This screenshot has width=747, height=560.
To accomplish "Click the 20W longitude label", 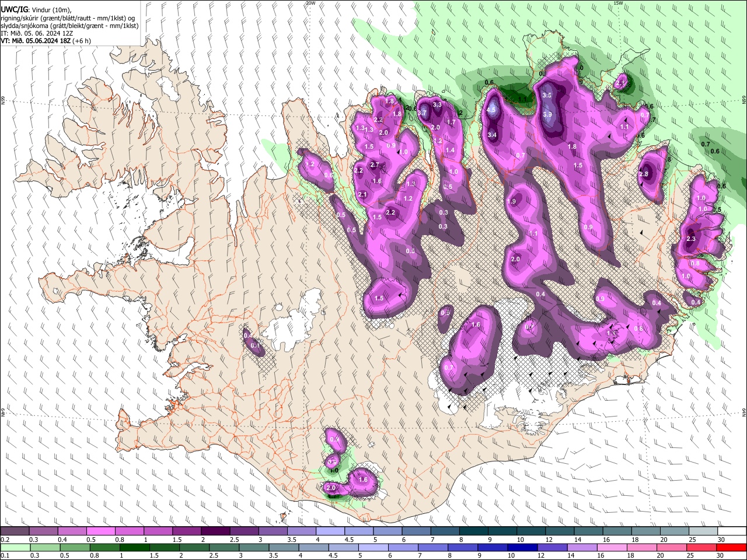I will [310, 3].
